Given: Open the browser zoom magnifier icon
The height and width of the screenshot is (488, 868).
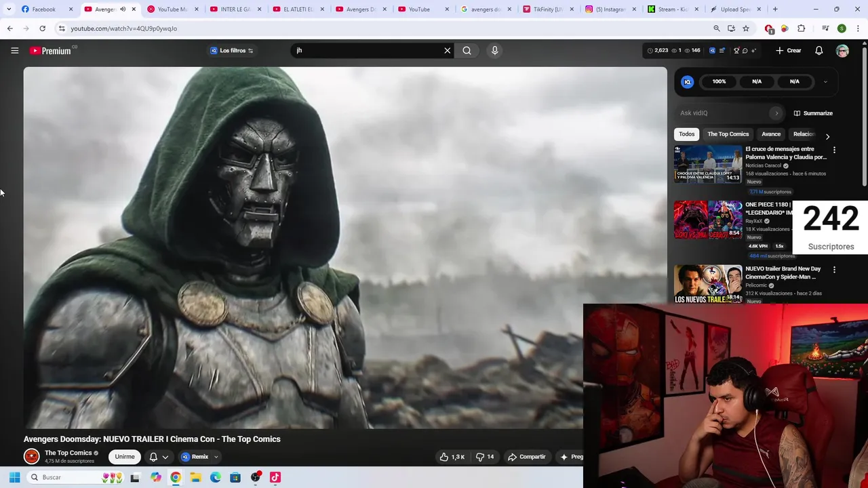Looking at the screenshot, I should pyautogui.click(x=717, y=28).
